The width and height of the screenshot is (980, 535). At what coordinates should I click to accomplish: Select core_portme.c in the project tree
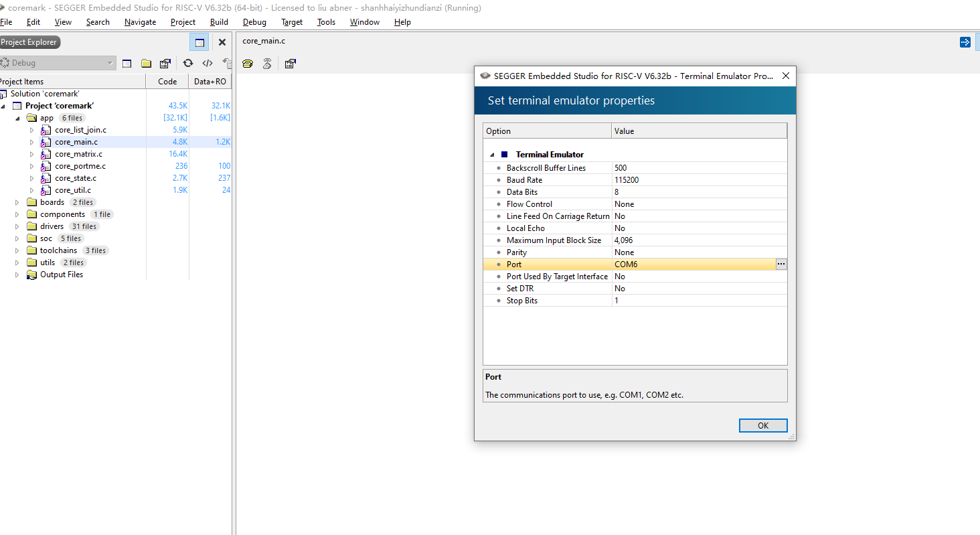pyautogui.click(x=80, y=166)
